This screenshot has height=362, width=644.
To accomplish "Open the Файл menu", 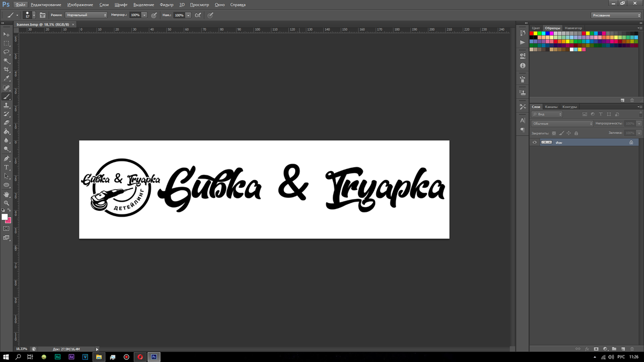I will pyautogui.click(x=20, y=4).
